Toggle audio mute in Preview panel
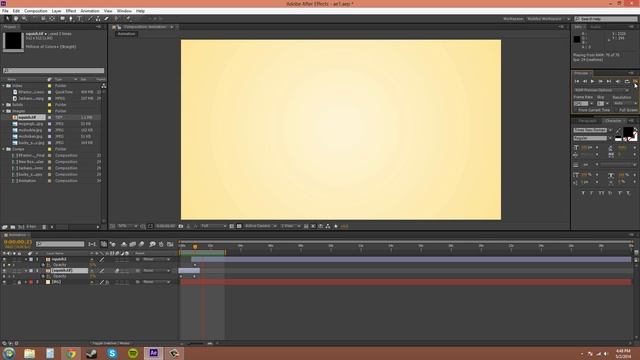Screen dimensions: 640x360 pos(618,82)
